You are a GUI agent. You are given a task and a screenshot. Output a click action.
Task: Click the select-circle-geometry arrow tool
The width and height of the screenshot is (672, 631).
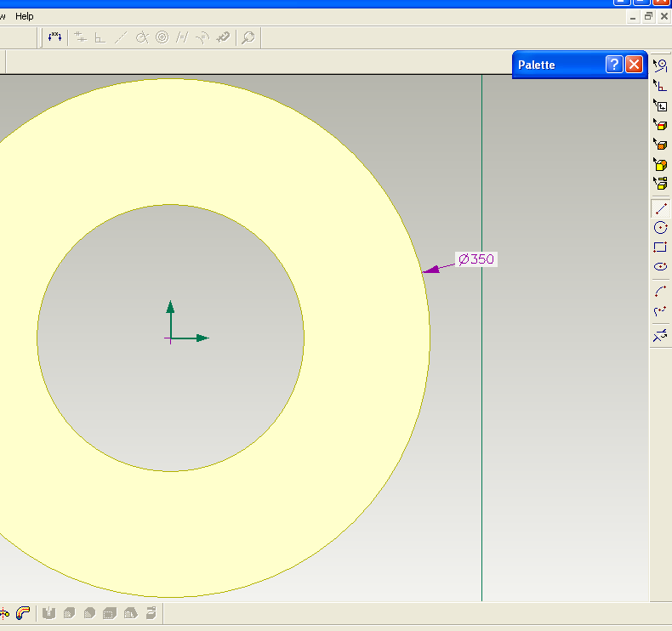tap(660, 65)
